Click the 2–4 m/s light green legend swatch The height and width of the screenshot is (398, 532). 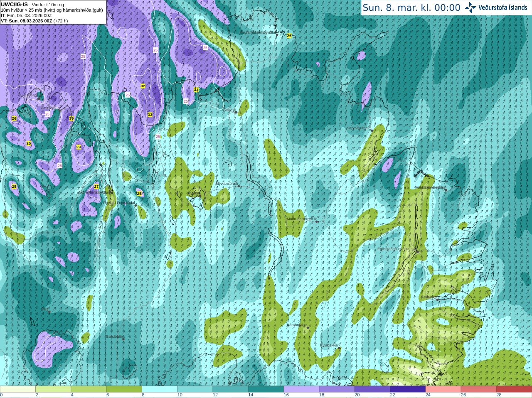coord(53,389)
